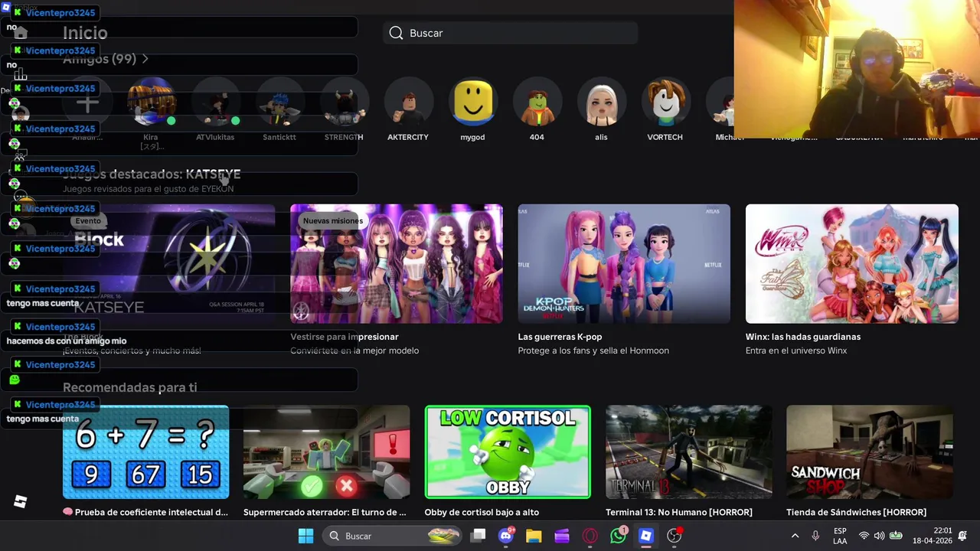Open STRENGTH friend avatar
The width and height of the screenshot is (980, 551).
344,103
